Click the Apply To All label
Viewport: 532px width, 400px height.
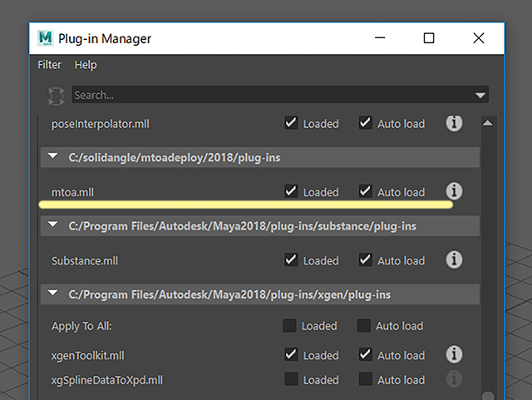81,326
